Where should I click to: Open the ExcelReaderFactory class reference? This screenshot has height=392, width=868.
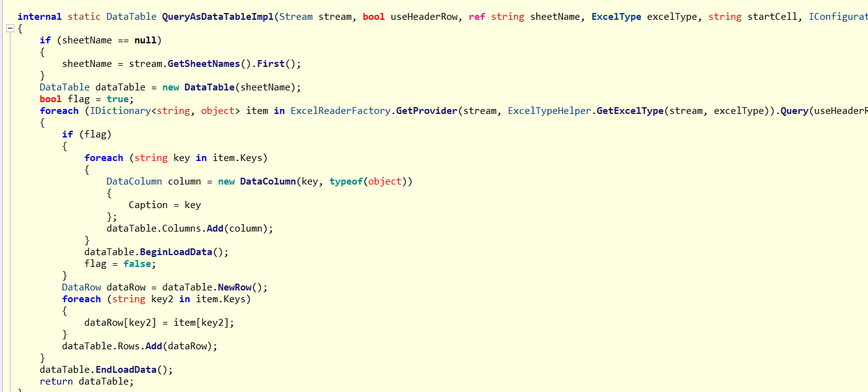[341, 111]
